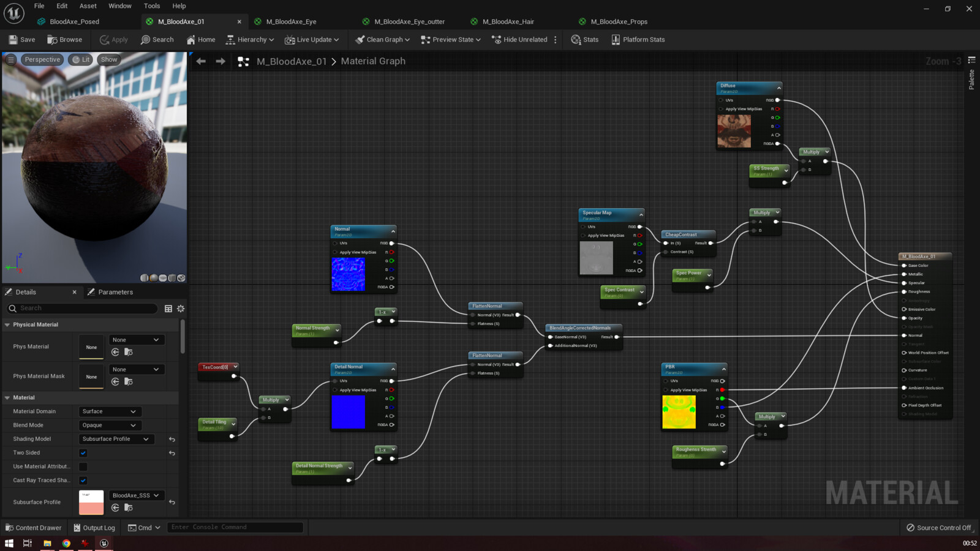This screenshot has width=980, height=551.
Task: Open Windows Start menu
Action: (x=9, y=543)
